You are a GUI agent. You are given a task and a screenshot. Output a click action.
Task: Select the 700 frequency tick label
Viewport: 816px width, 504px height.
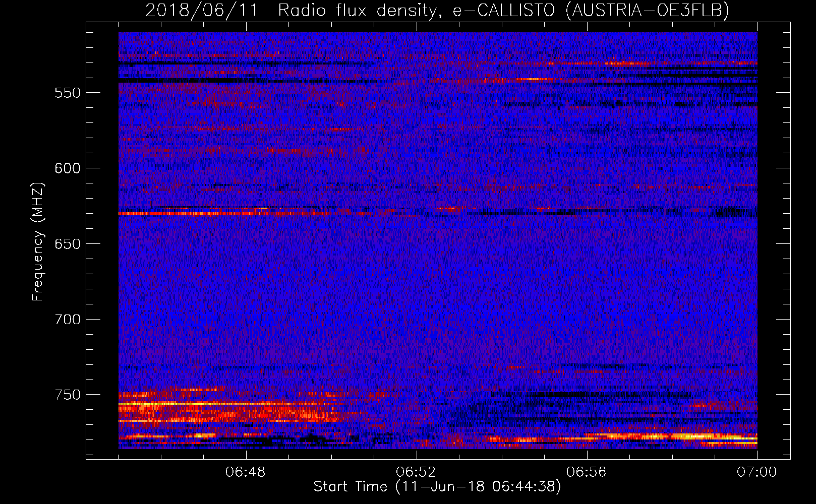pos(68,320)
